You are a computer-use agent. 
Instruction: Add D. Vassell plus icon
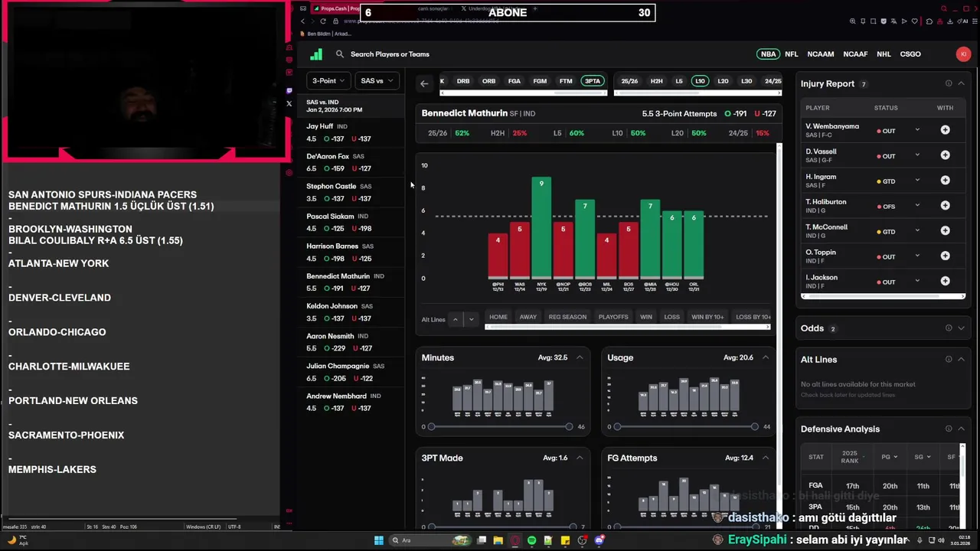point(945,155)
